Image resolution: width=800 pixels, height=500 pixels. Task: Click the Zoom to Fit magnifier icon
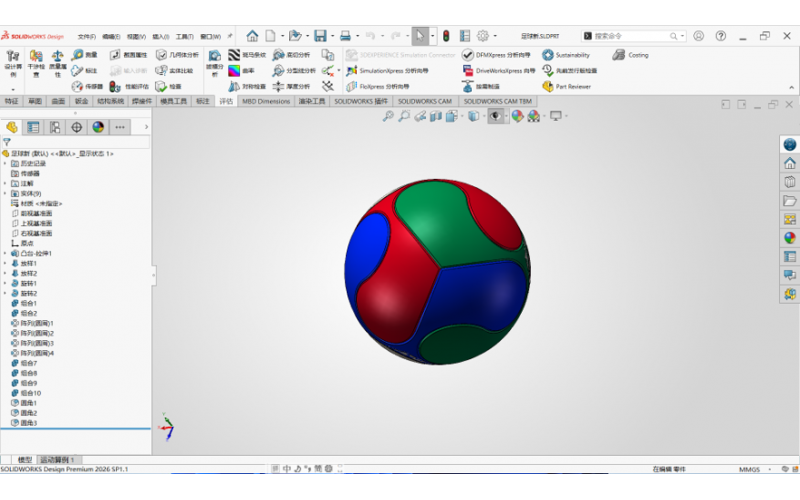[x=388, y=116]
